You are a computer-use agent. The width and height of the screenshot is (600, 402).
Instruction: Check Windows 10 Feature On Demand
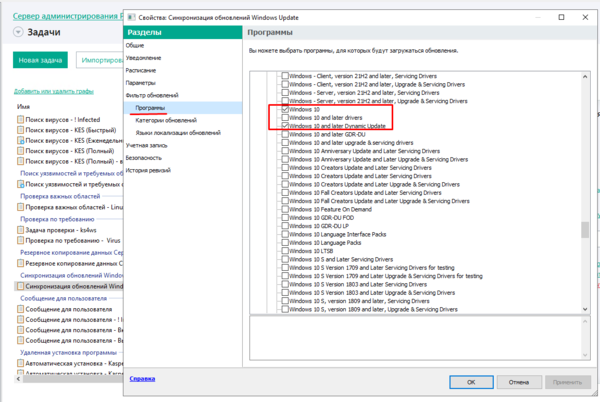(285, 209)
